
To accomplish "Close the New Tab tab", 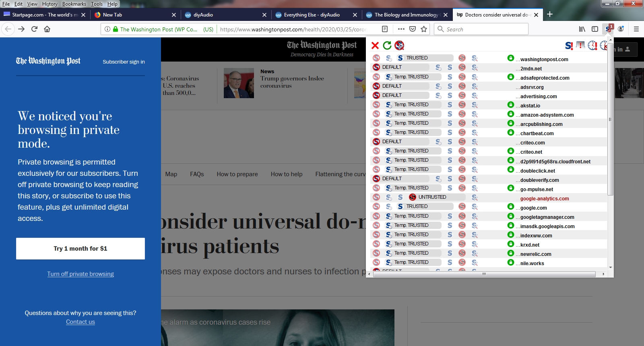I will (174, 15).
